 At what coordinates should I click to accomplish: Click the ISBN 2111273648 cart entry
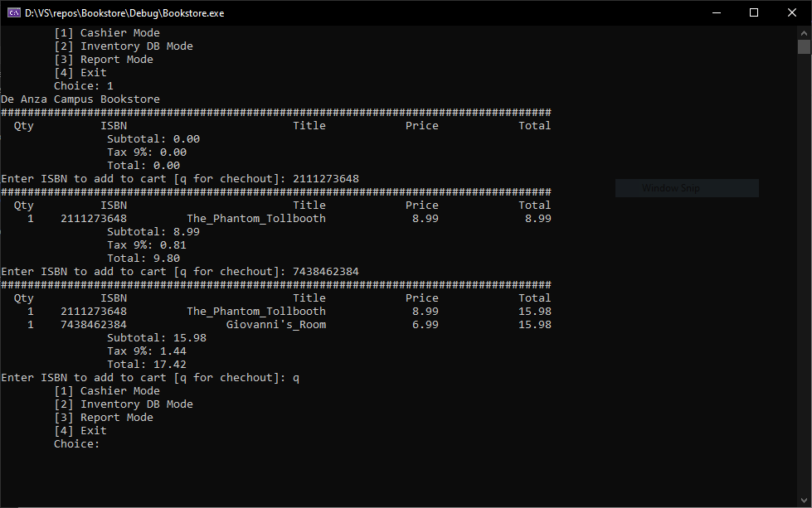point(93,311)
